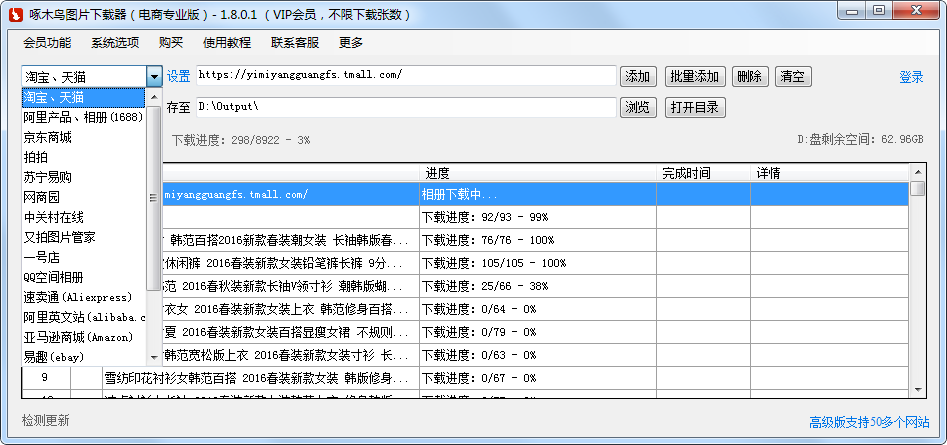Open the 使用教程 menu
The height and width of the screenshot is (445, 947).
pos(227,43)
